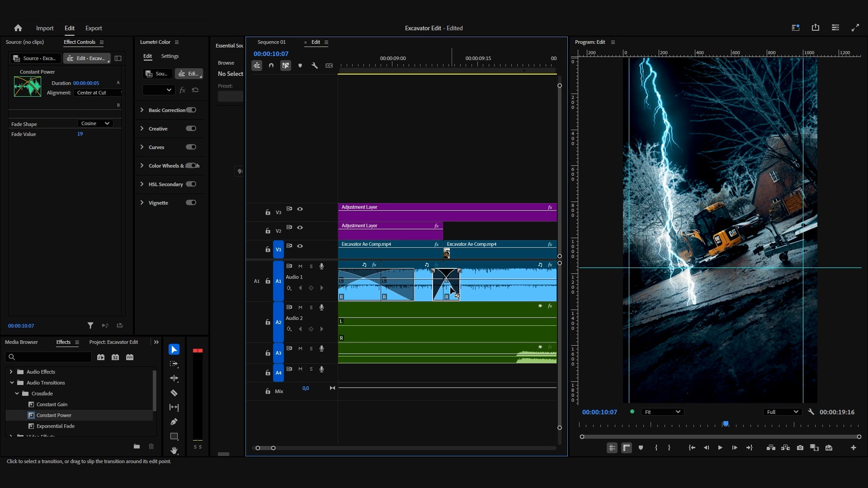Open the Lumetri Settings tab
The image size is (868, 488).
pyautogui.click(x=170, y=56)
